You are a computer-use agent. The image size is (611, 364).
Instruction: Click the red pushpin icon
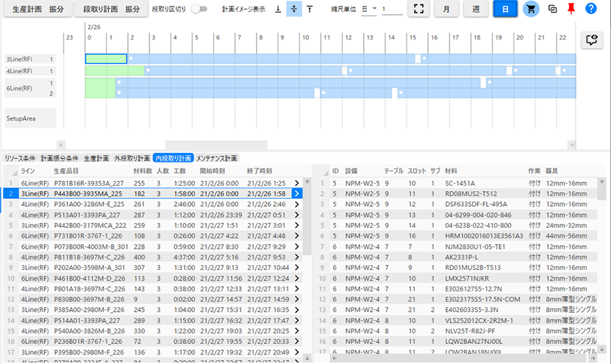pyautogui.click(x=571, y=9)
